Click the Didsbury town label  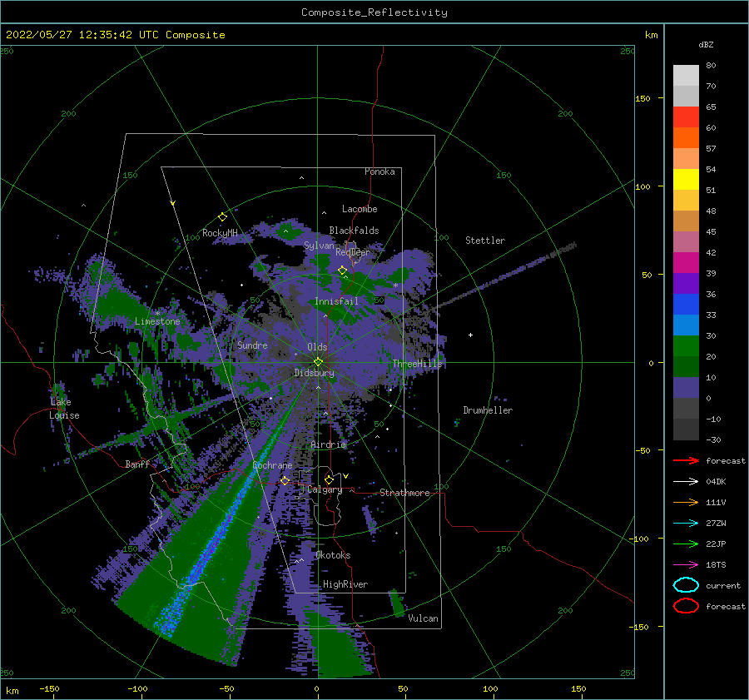(x=315, y=373)
